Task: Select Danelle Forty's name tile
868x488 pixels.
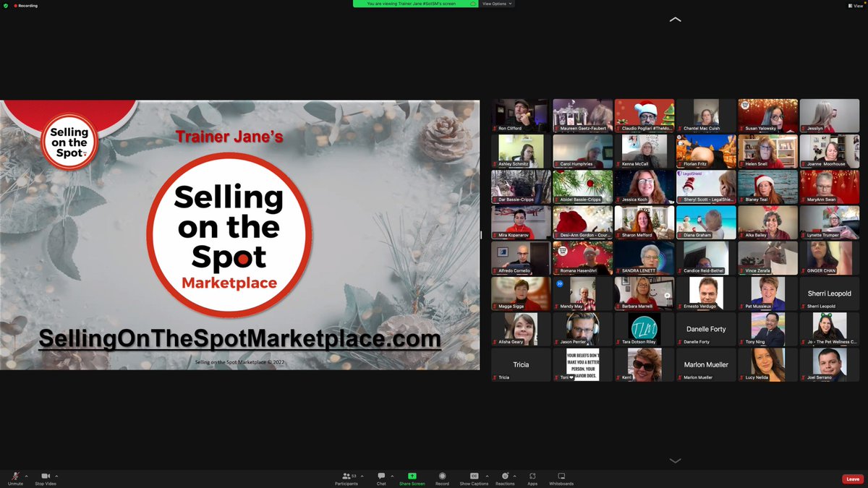Action: coord(707,329)
